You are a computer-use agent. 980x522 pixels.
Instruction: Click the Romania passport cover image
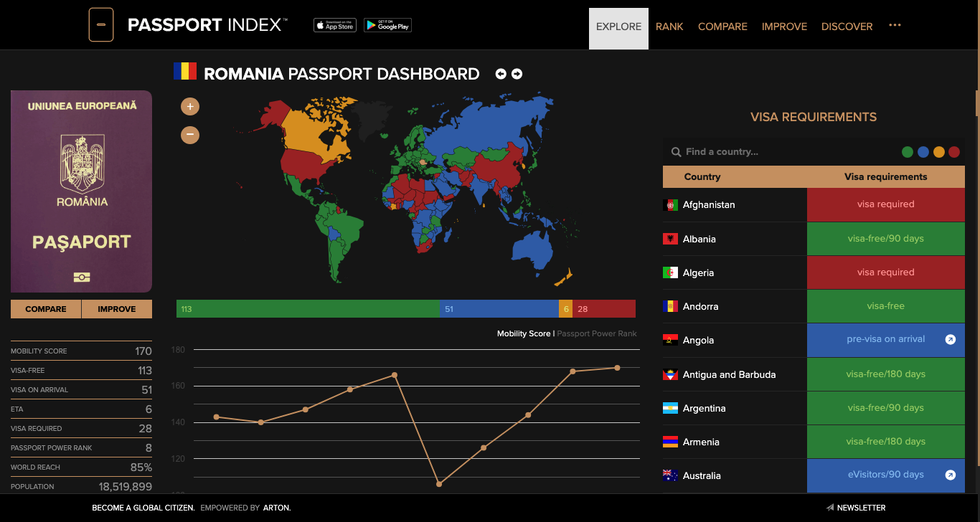[x=81, y=191]
